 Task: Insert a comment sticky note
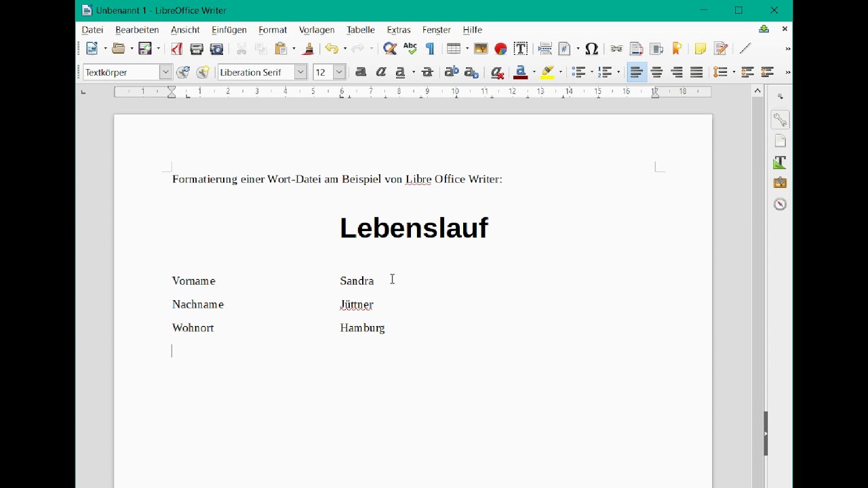coord(701,49)
